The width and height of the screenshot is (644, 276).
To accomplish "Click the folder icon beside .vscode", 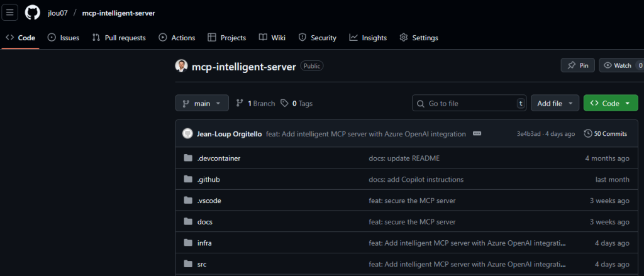I will point(188,201).
